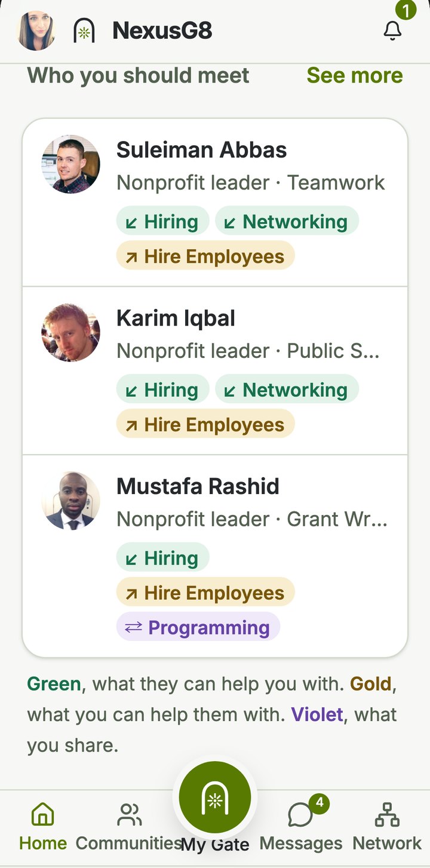
Task: Tap the Hiring tag under Mustafa Rashid
Action: pyautogui.click(x=163, y=559)
